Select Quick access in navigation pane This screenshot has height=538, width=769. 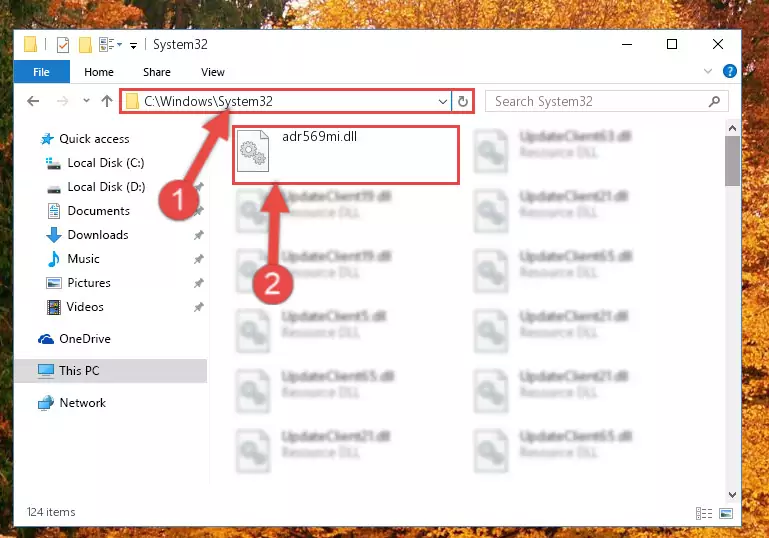pos(94,139)
